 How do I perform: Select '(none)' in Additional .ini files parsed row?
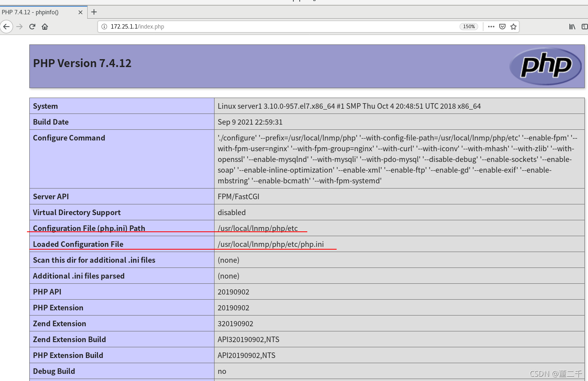[x=228, y=276]
